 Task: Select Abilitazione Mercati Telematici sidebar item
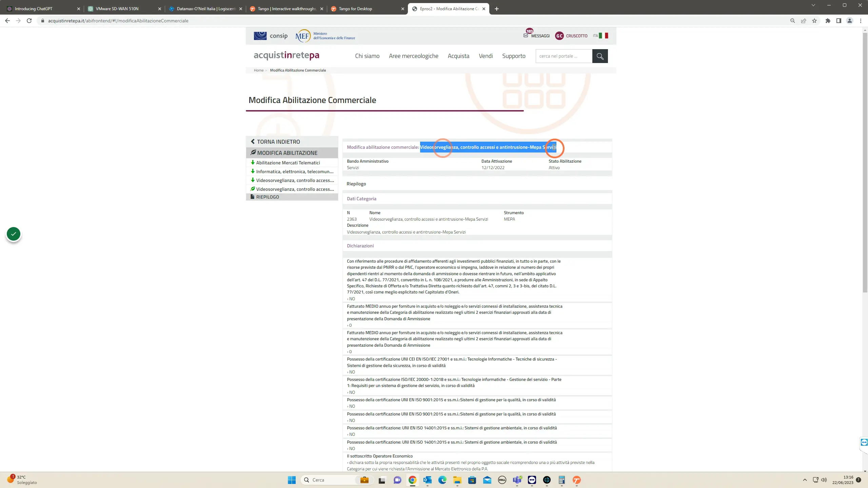[292, 163]
